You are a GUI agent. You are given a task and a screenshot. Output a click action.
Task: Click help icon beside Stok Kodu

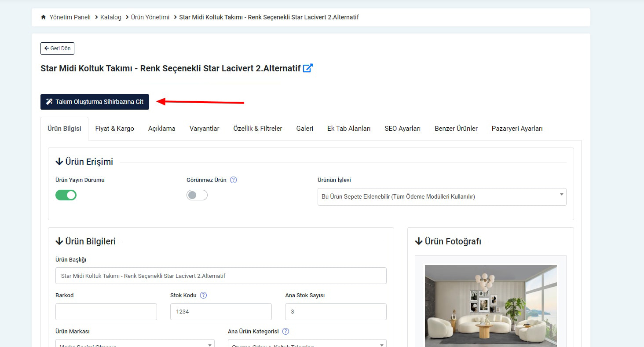click(203, 295)
